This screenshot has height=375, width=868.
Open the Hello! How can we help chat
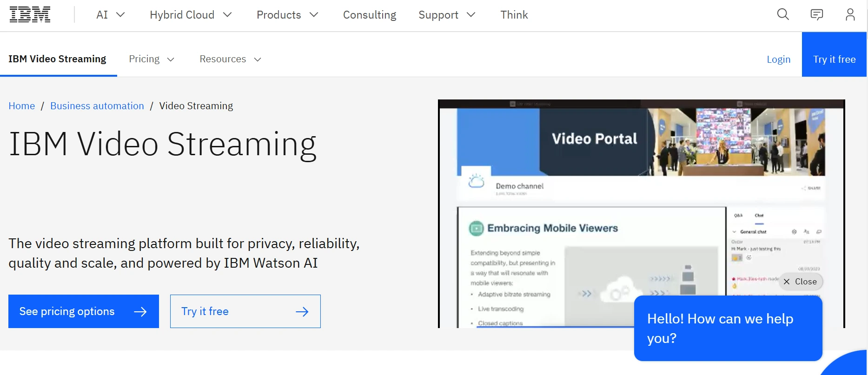pyautogui.click(x=728, y=328)
